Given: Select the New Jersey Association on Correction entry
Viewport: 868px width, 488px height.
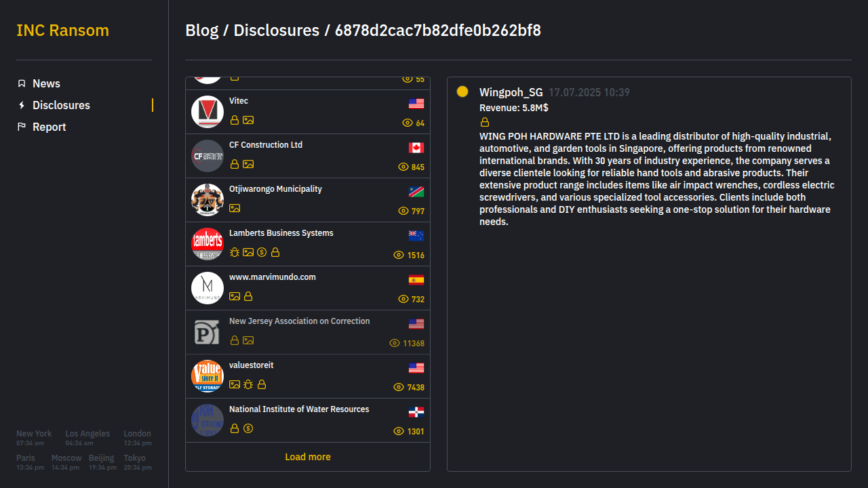Looking at the screenshot, I should tap(308, 332).
